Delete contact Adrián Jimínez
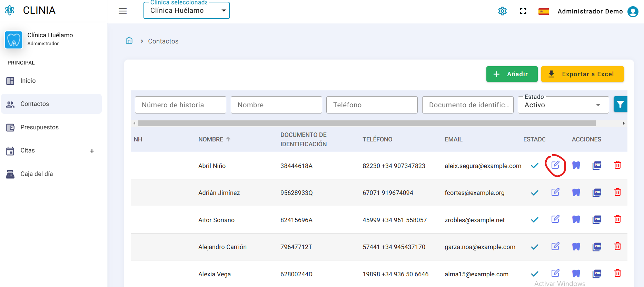 tap(617, 192)
